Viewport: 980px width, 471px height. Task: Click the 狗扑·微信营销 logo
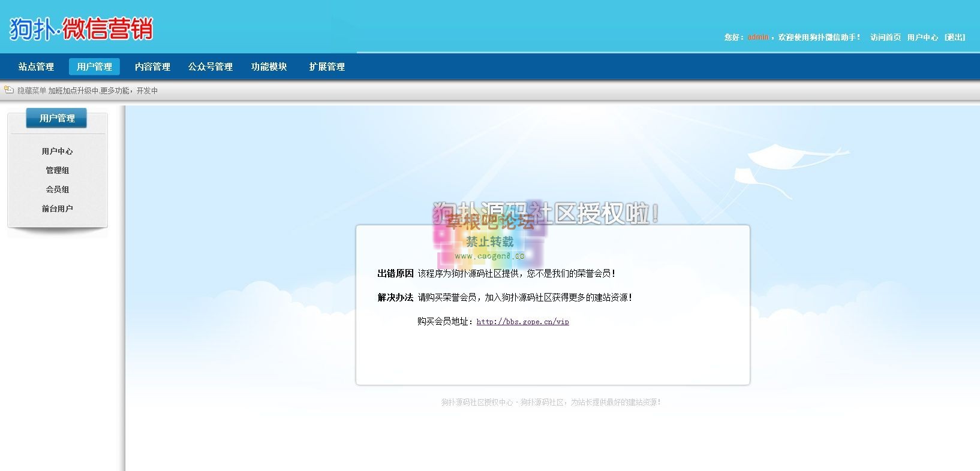click(x=81, y=29)
